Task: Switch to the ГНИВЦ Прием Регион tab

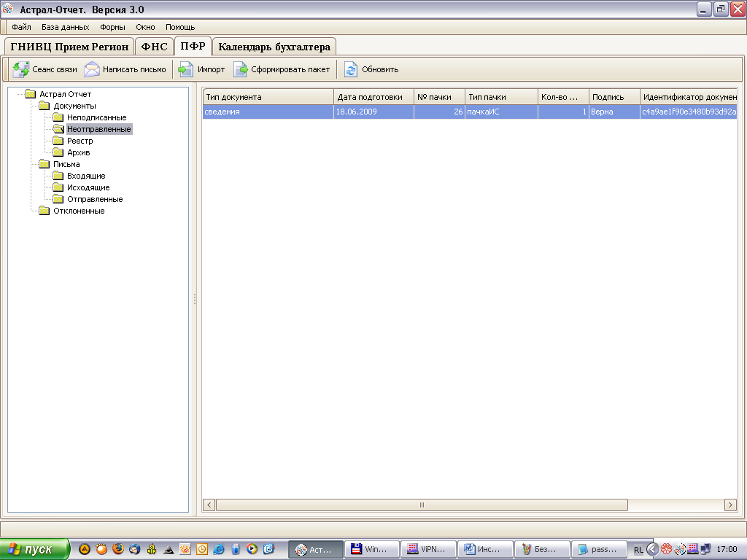Action: 69,47
